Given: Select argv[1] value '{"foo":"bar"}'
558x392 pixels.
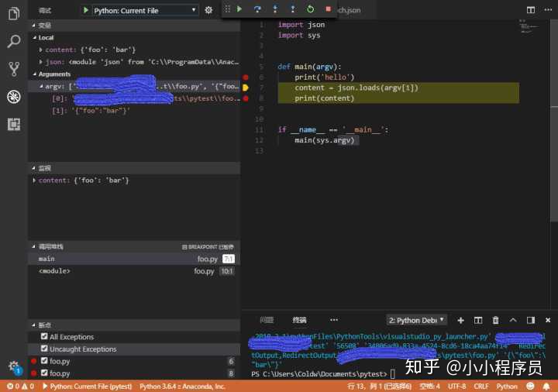Looking at the screenshot, I should tap(101, 111).
